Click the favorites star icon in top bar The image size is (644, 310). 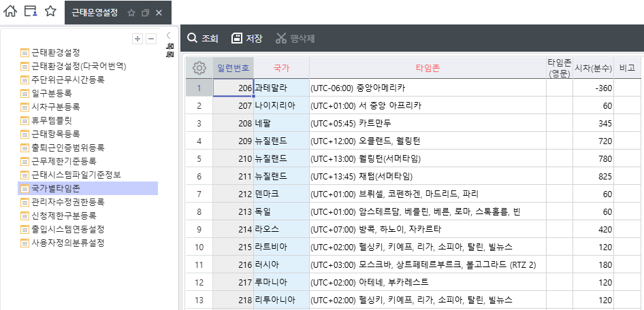(x=50, y=12)
